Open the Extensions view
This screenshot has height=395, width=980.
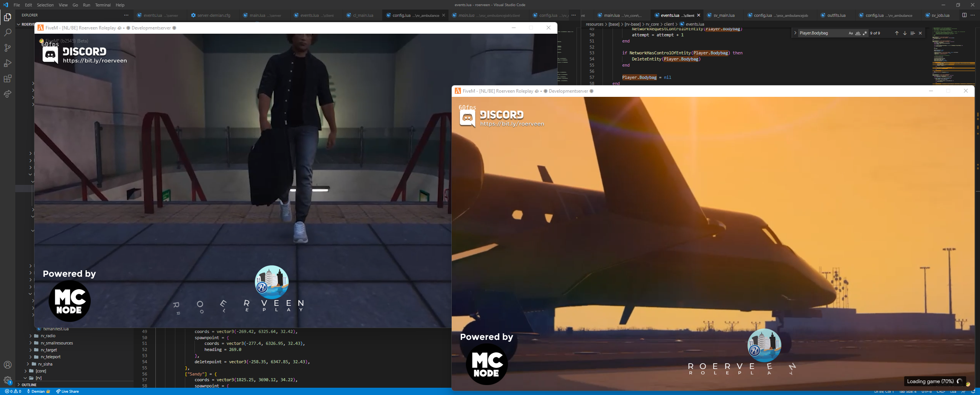point(8,78)
